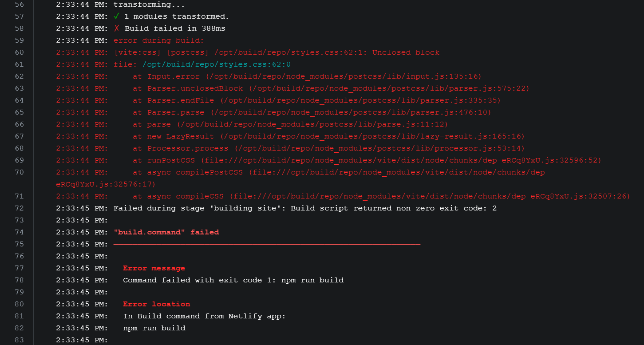Image resolution: width=644 pixels, height=345 pixels.
Task: Click the red X before 'Build failed'
Action: click(x=117, y=28)
